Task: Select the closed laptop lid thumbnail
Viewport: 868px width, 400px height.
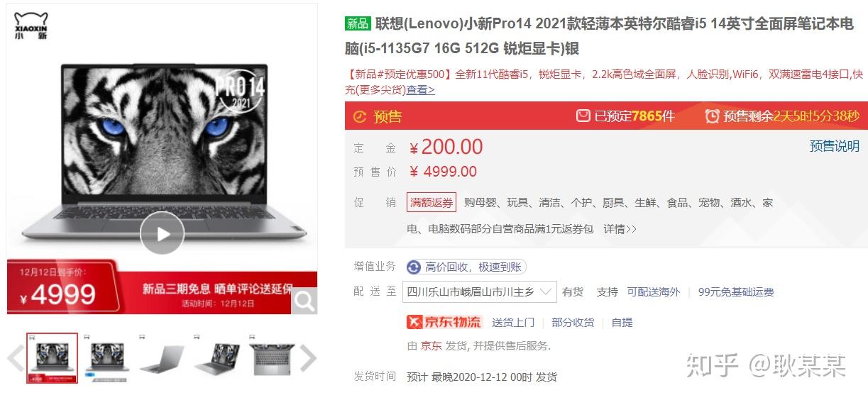Action: coord(161,358)
